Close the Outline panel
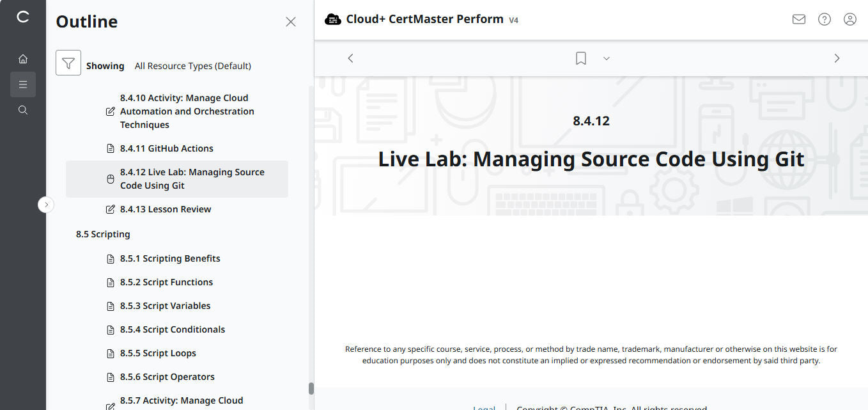 [291, 21]
